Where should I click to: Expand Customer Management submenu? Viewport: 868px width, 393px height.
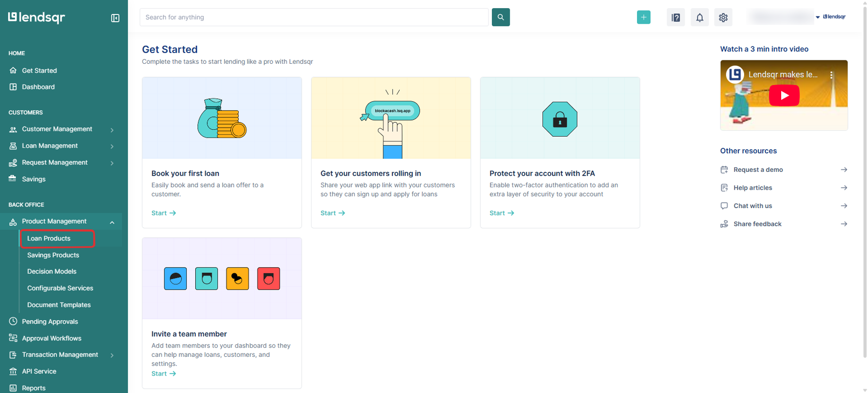tap(112, 130)
